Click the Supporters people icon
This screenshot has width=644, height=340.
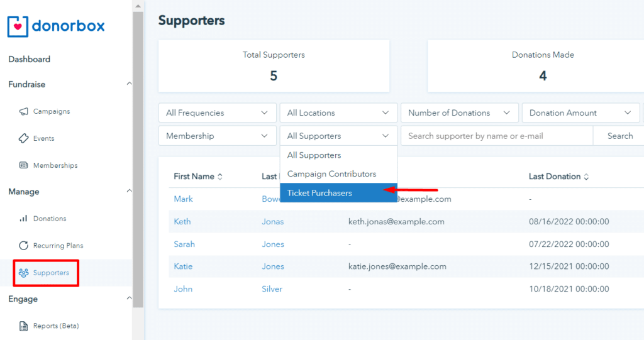pos(23,273)
